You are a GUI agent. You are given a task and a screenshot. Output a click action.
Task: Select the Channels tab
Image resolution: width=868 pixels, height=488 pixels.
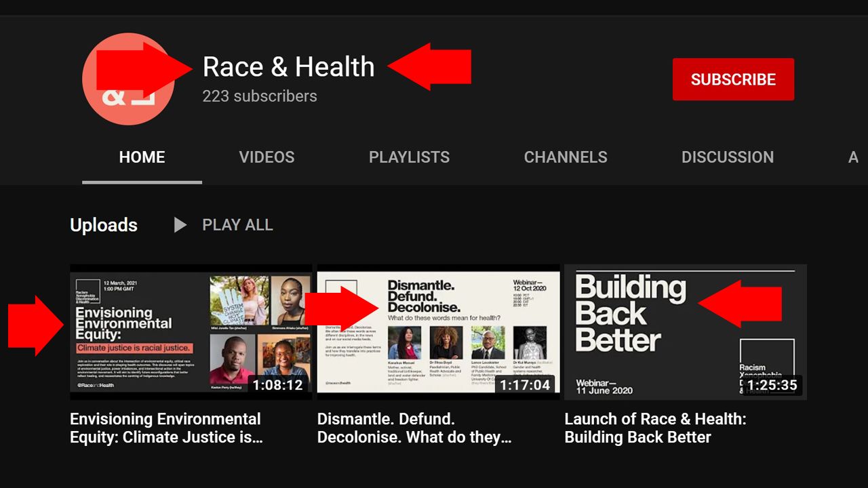point(566,157)
